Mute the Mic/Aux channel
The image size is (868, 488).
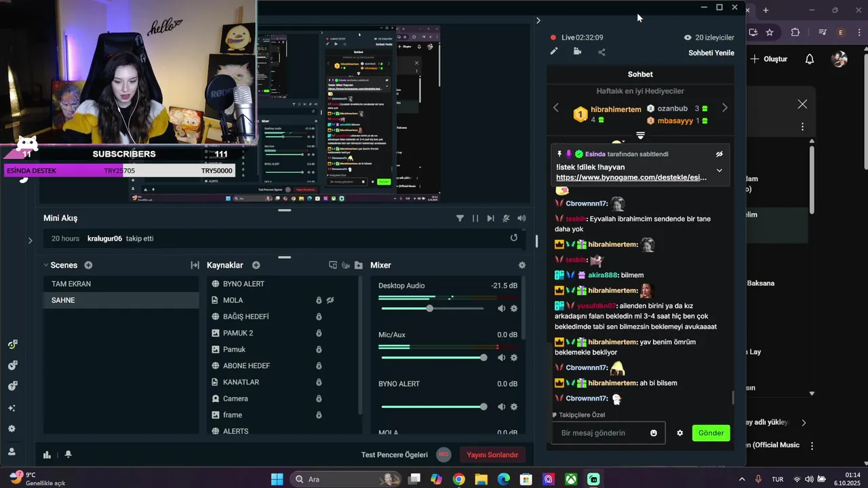click(x=501, y=357)
